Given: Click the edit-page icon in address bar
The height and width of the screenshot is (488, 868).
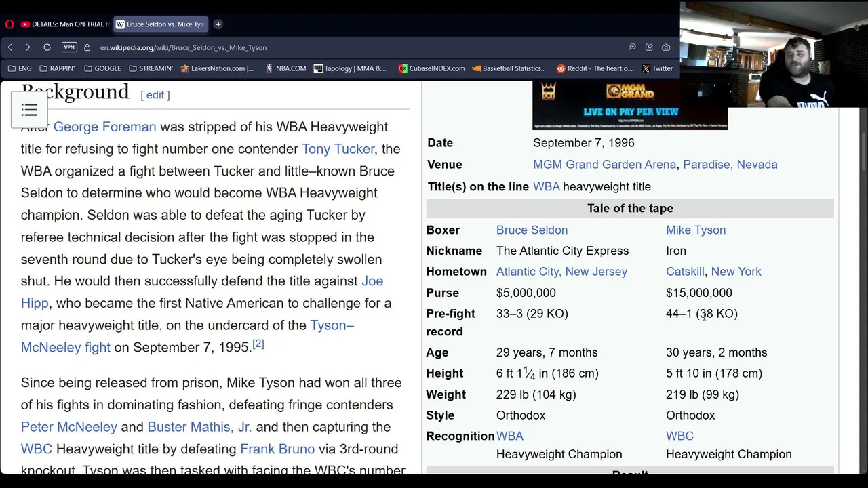Looking at the screenshot, I should [649, 47].
